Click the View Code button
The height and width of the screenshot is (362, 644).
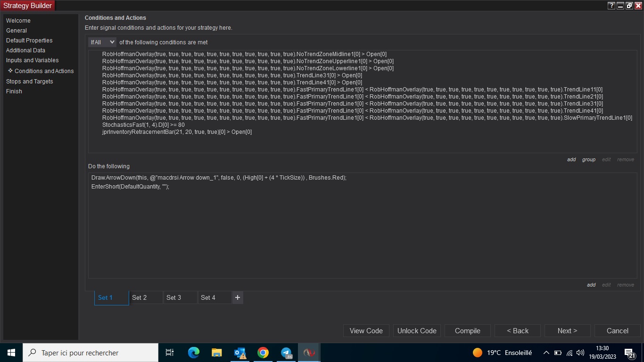[x=366, y=331]
